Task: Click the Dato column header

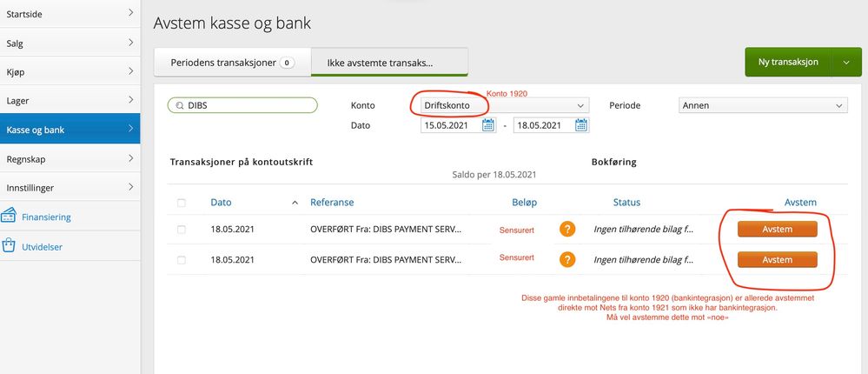Action: coord(221,203)
